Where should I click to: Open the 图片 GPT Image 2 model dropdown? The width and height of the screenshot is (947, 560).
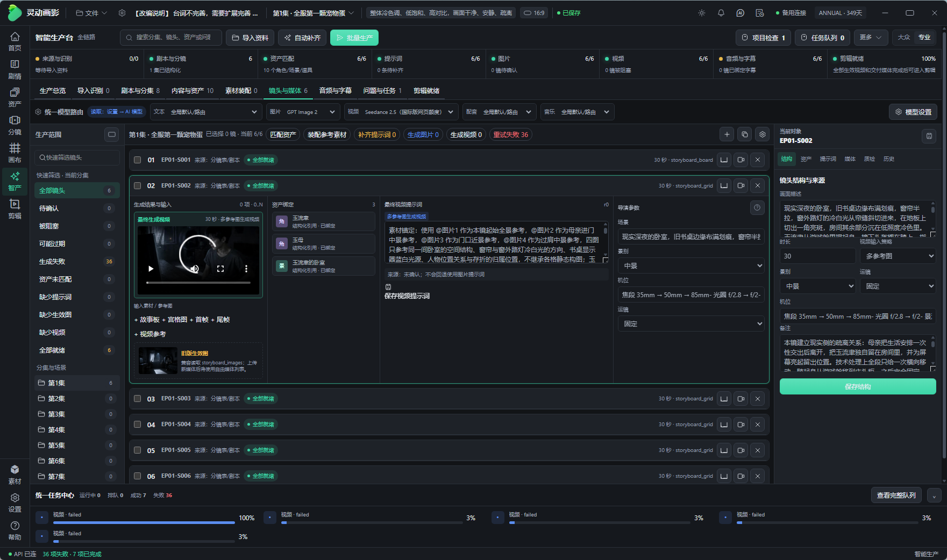303,112
